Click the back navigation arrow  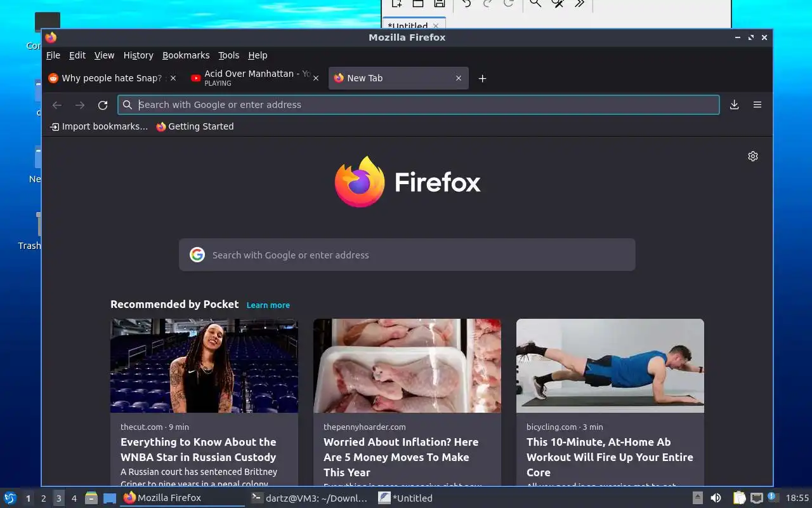57,105
